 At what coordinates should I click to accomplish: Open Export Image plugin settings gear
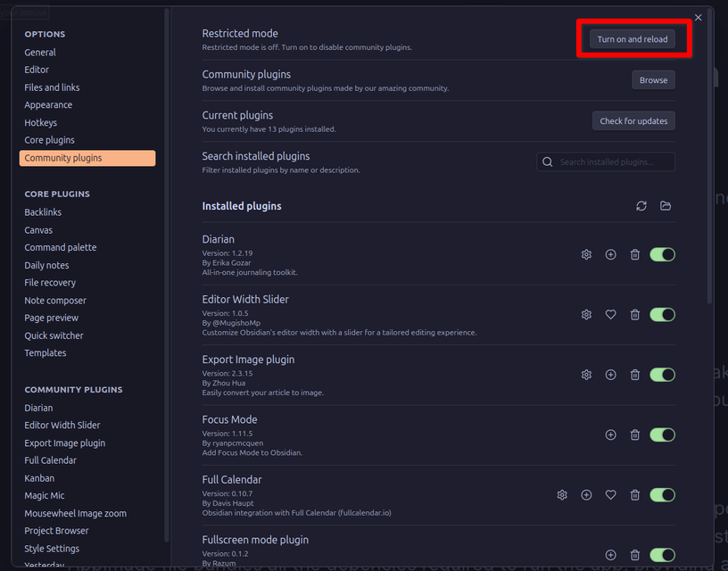586,375
